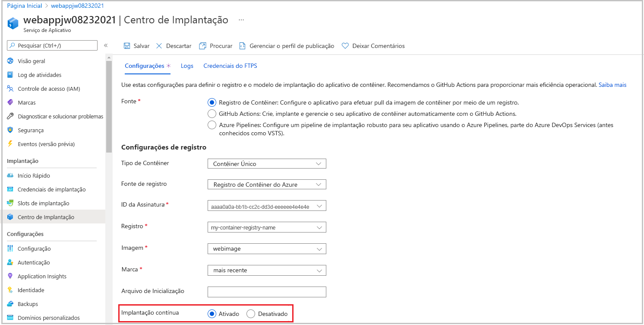Click the Centro de Implantação cube icon
Image resolution: width=644 pixels, height=325 pixels.
[x=10, y=217]
